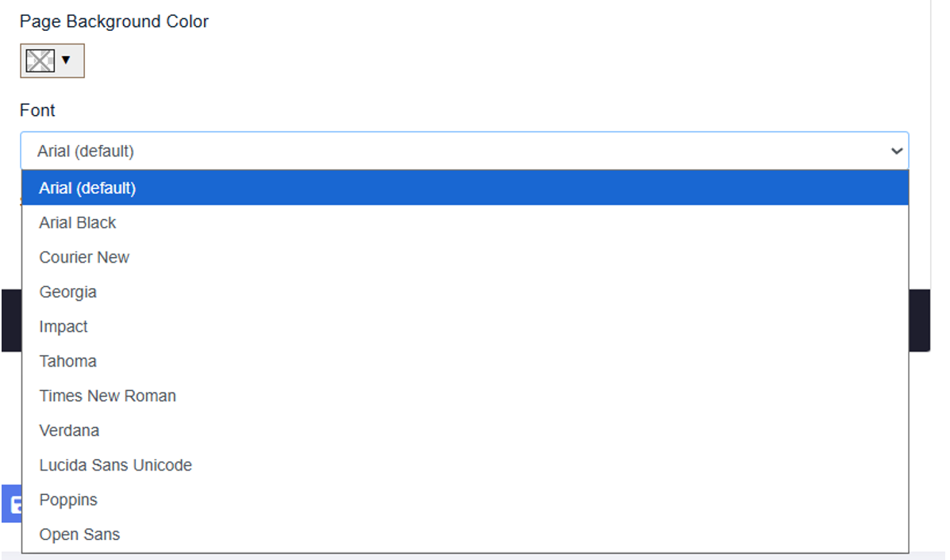Viewport: 950px width, 560px height.
Task: Collapse the font list using the chevron arrow
Action: pos(897,151)
